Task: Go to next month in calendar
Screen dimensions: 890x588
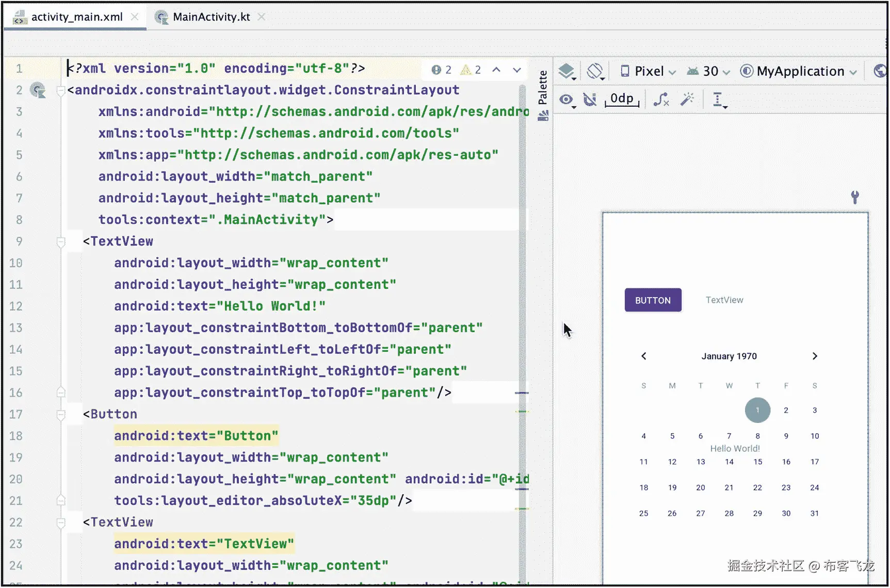Action: pos(815,356)
